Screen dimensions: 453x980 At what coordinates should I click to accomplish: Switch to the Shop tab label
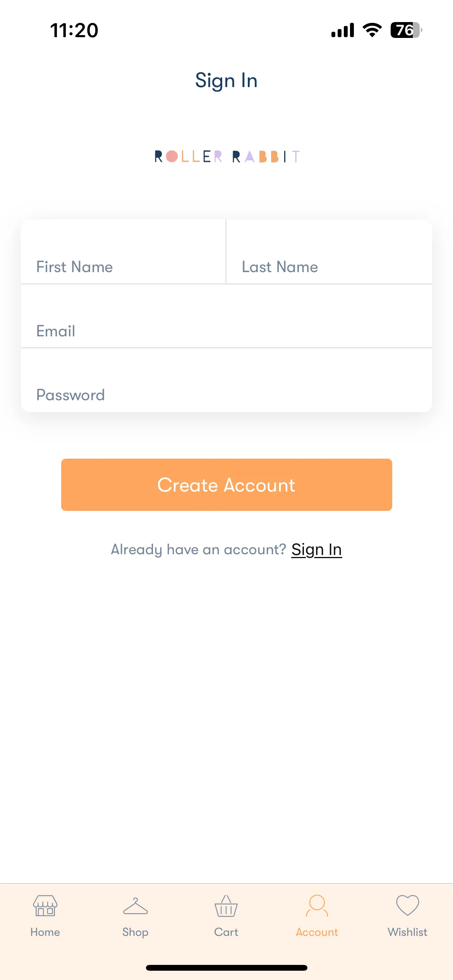[135, 932]
